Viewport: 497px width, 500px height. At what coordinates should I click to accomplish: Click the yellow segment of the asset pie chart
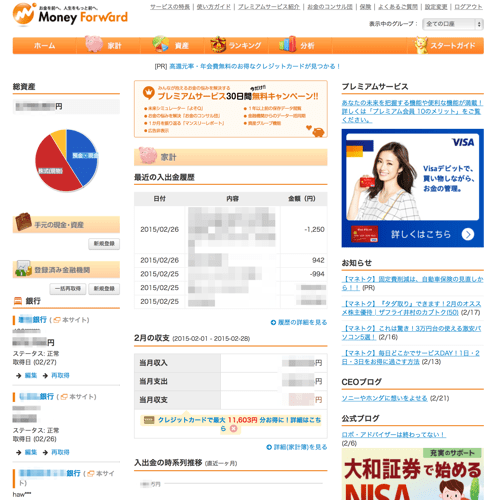[x=60, y=138]
